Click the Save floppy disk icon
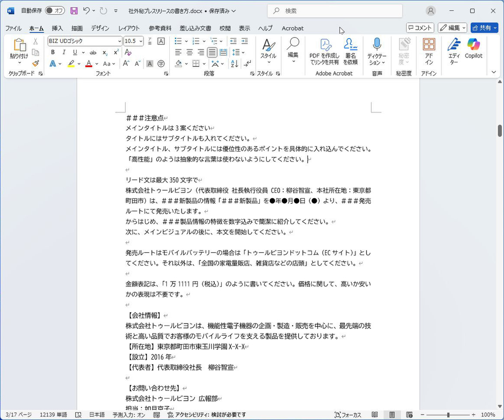Viewport: 504px width, 420px height. 74,11
